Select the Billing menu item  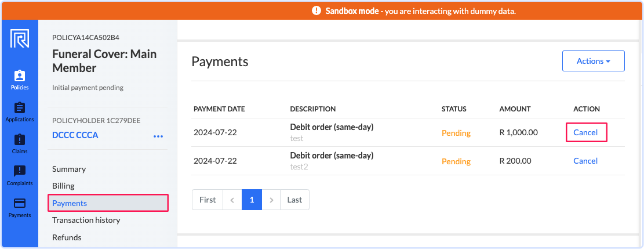(x=63, y=186)
